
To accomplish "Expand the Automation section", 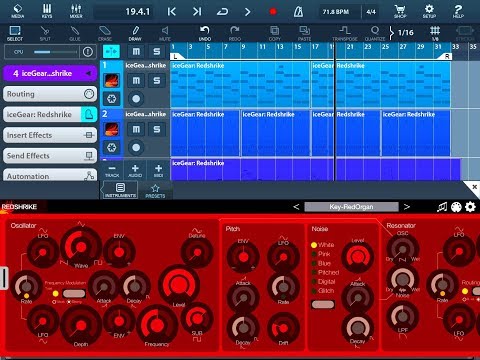I will click(x=50, y=175).
